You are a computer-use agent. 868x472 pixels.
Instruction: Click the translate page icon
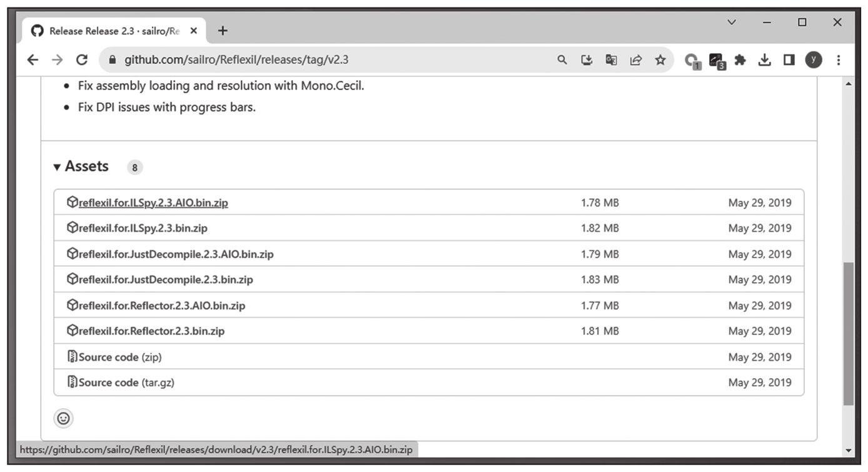point(611,60)
